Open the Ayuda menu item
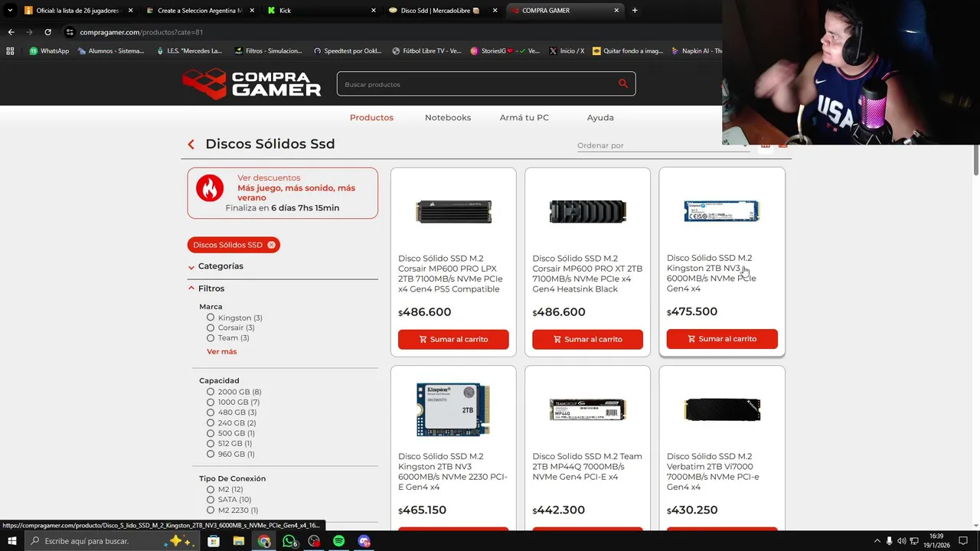This screenshot has height=551, width=980. [600, 117]
